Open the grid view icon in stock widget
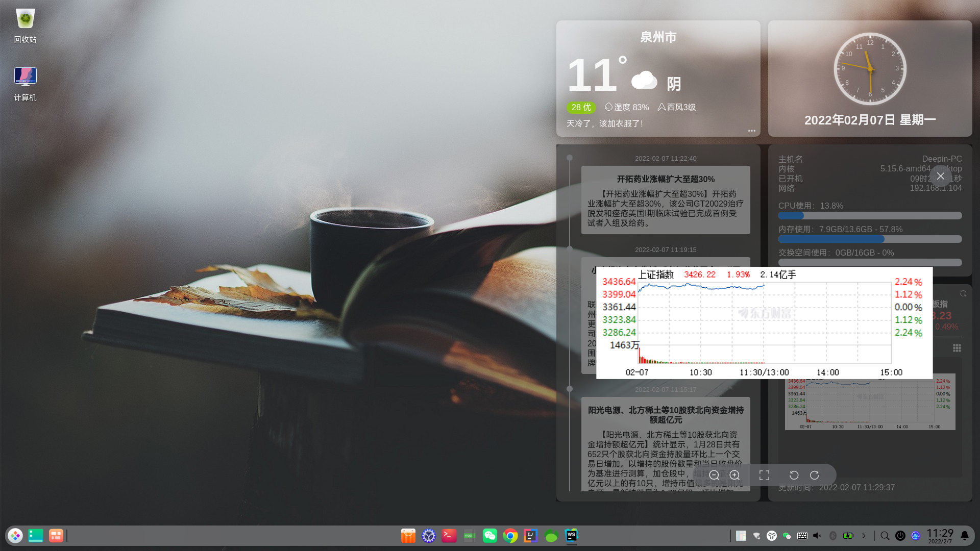This screenshot has width=980, height=551. [957, 348]
